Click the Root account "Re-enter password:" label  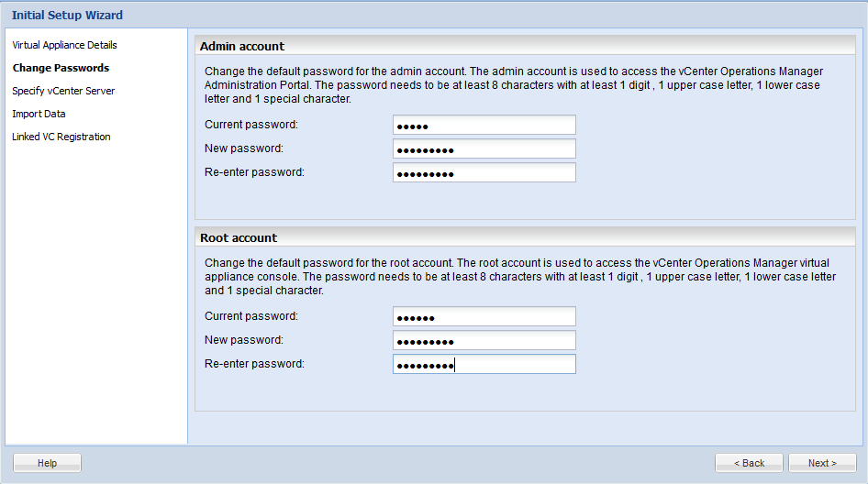[254, 364]
